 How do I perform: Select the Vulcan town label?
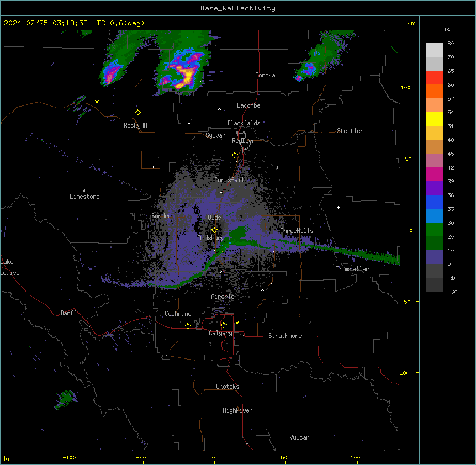pos(300,437)
